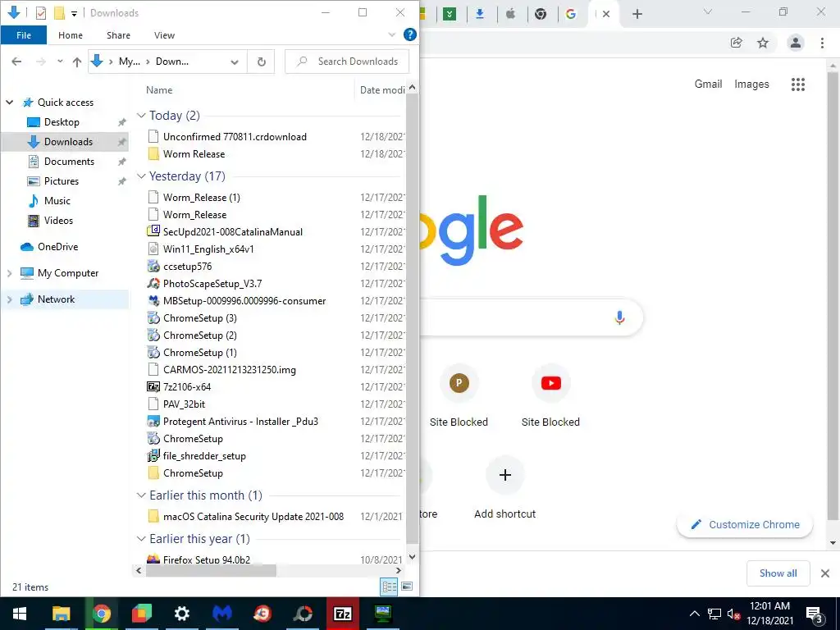This screenshot has height=630, width=840.
Task: Click the Windows Start button
Action: pyautogui.click(x=20, y=614)
